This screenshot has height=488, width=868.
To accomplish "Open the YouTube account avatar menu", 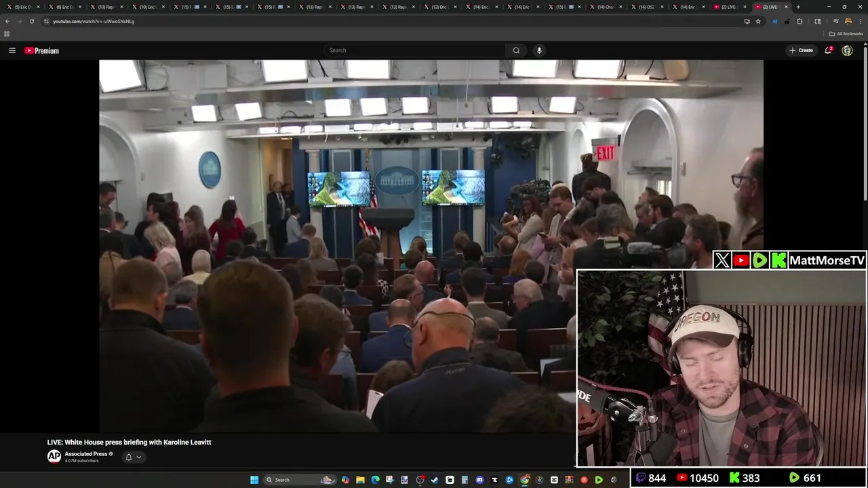I will tap(847, 50).
